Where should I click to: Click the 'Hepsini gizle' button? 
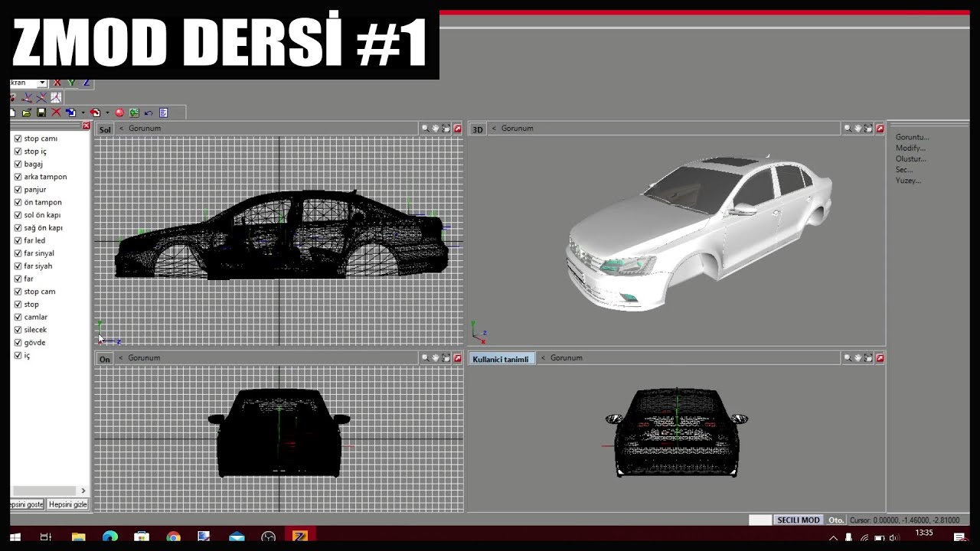coord(68,504)
